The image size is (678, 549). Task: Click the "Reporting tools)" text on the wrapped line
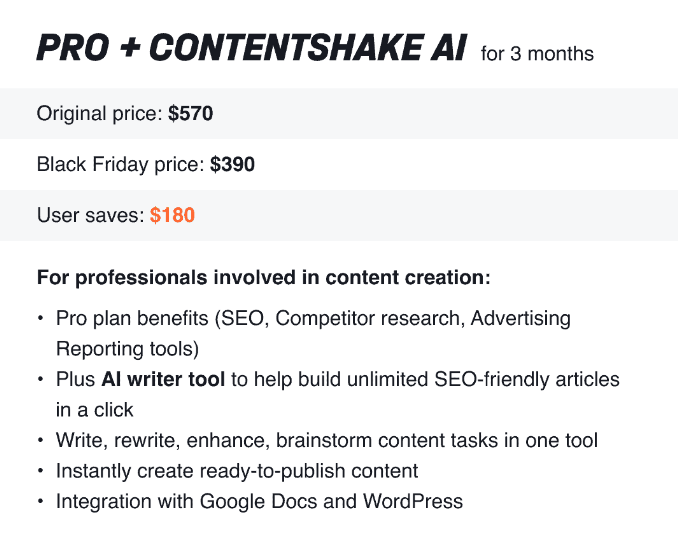coord(127,349)
